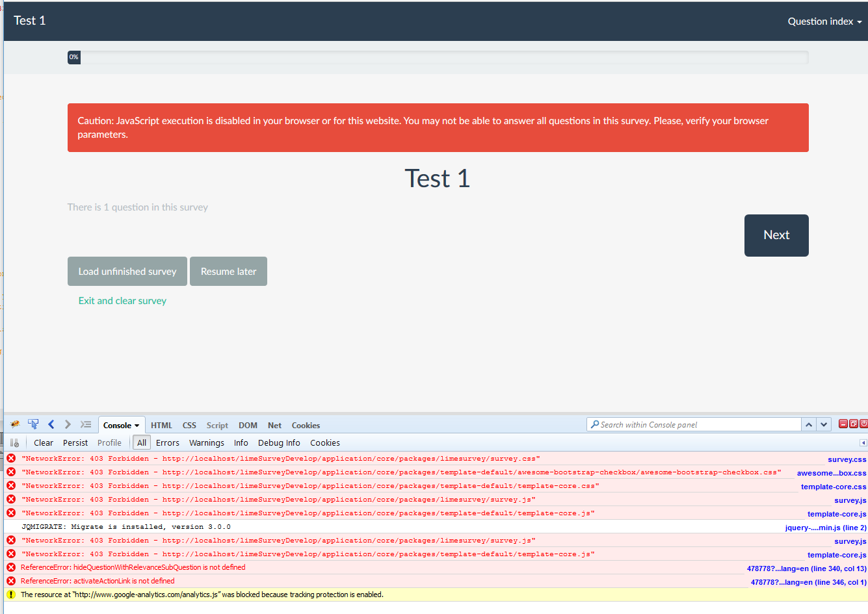Open Firebug in a new window icon
Image resolution: width=868 pixels, height=614 pixels.
854,424
